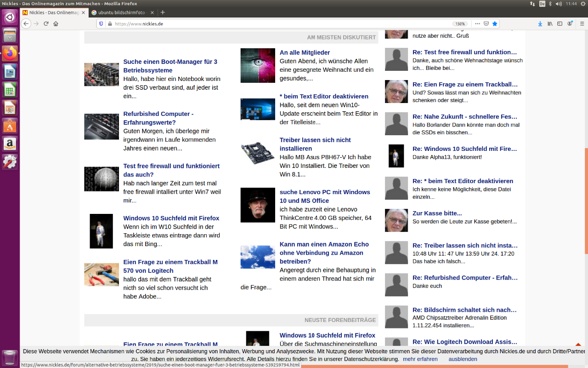Toggle the Firefox sidebar view
This screenshot has width=588, height=368.
pyautogui.click(x=560, y=23)
